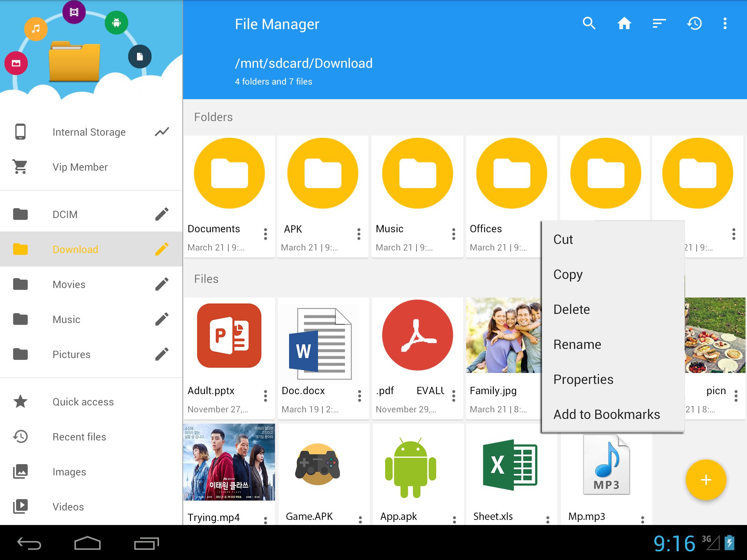Open the search magnifier icon
Screen dimensions: 747x560
click(x=589, y=24)
